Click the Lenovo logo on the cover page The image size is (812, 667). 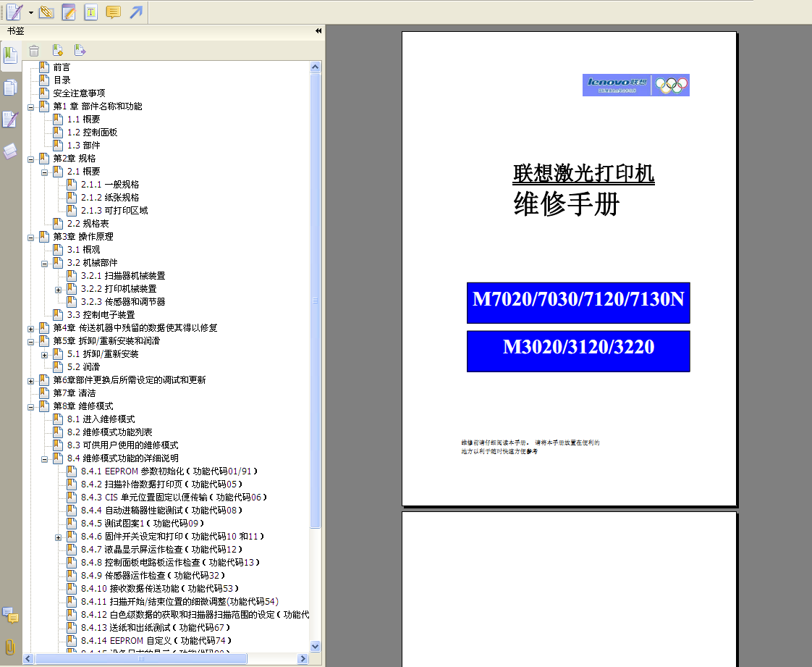coord(636,85)
